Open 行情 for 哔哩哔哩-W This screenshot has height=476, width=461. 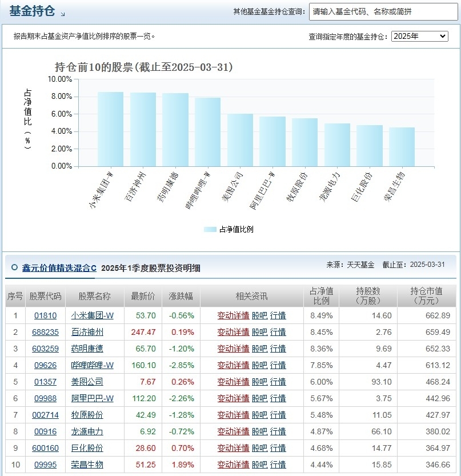[x=278, y=366]
